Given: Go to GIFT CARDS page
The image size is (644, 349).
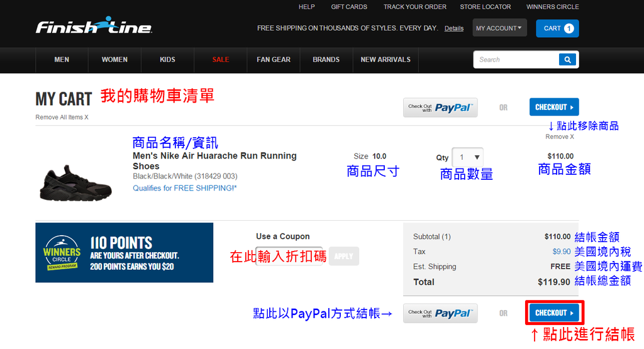Looking at the screenshot, I should pyautogui.click(x=349, y=7).
